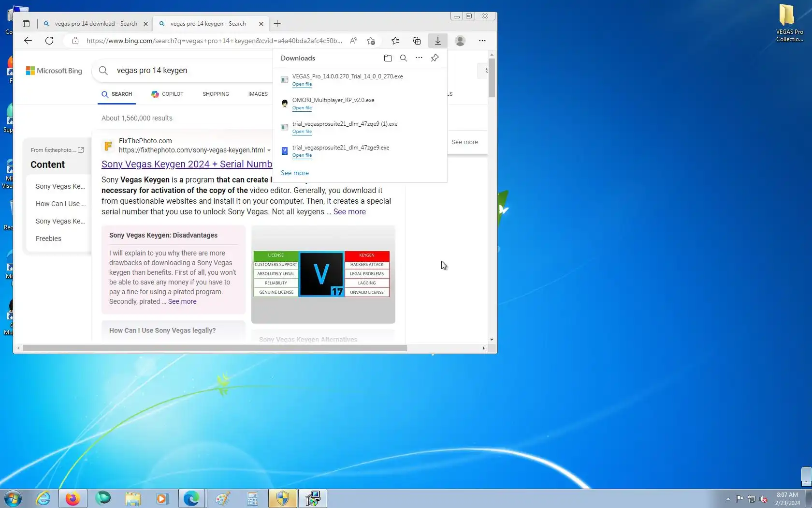Close the 'vegas pro 14 download' tab

(x=146, y=24)
